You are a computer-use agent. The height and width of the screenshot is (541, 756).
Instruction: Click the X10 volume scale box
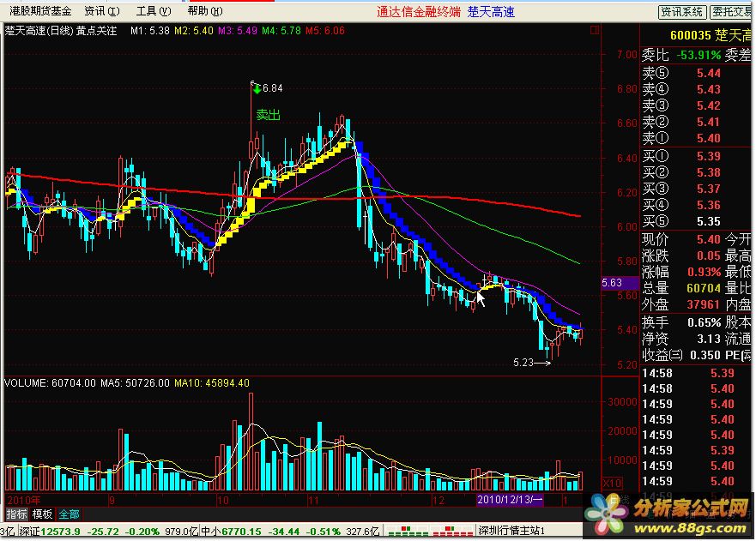pyautogui.click(x=613, y=483)
